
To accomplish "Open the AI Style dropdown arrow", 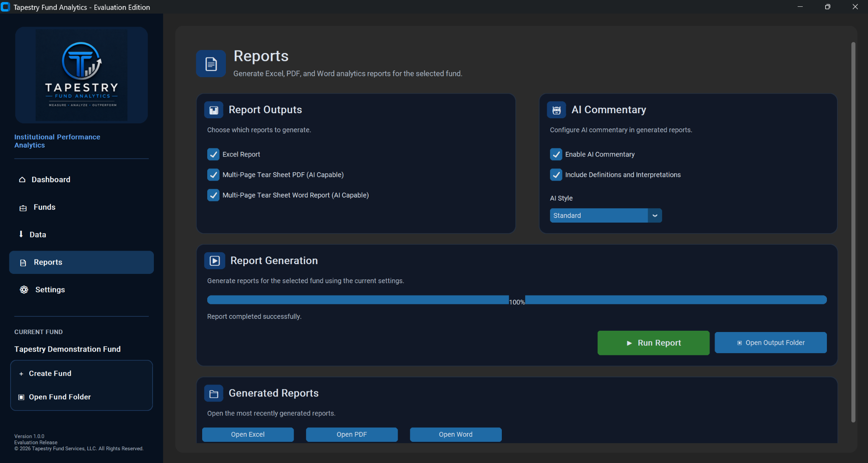I will click(655, 215).
